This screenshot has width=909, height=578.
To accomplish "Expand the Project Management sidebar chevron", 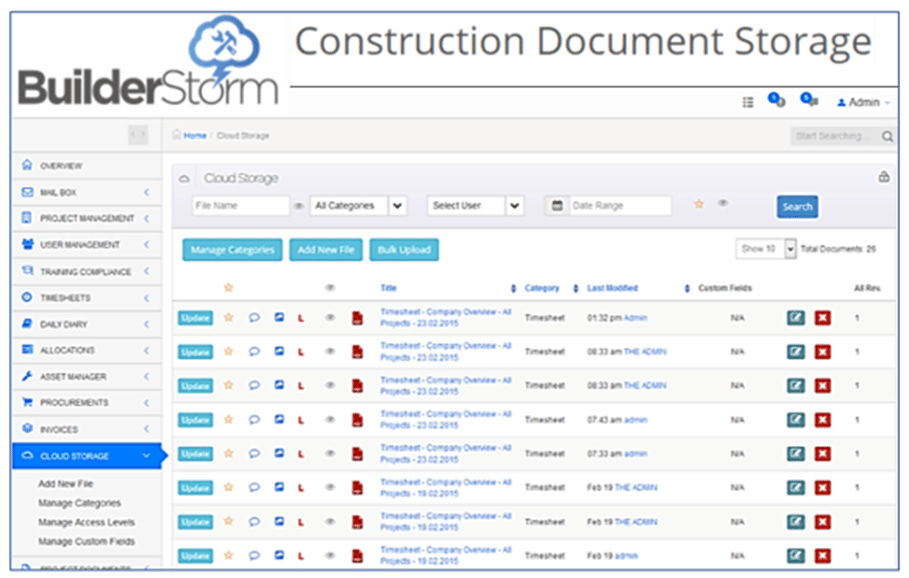I will click(x=147, y=219).
